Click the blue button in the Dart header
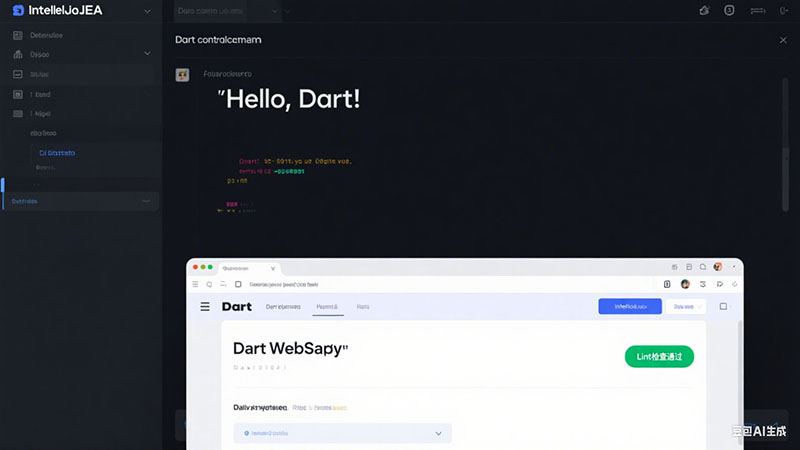This screenshot has width=800, height=450. point(630,307)
